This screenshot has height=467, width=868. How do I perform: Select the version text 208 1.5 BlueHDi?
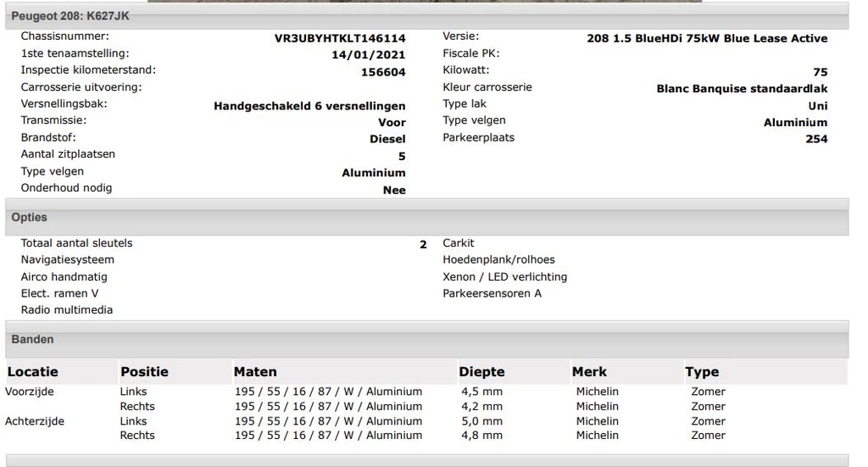click(x=706, y=38)
